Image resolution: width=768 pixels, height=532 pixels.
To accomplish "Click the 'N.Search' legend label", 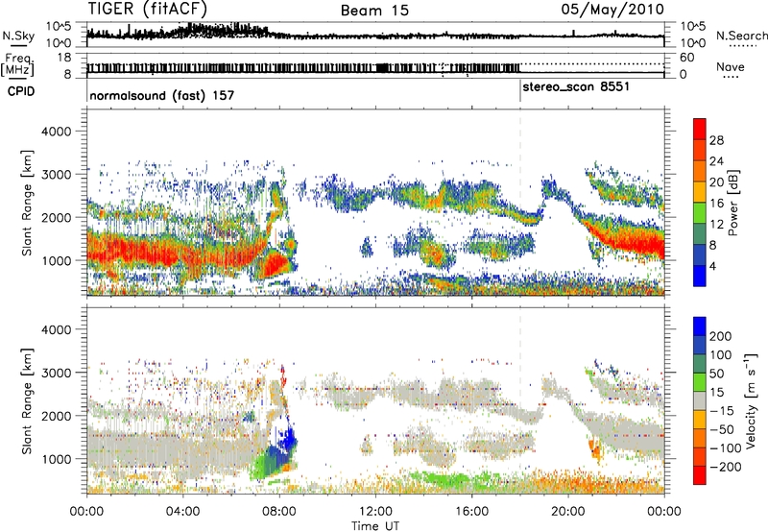I will [741, 36].
